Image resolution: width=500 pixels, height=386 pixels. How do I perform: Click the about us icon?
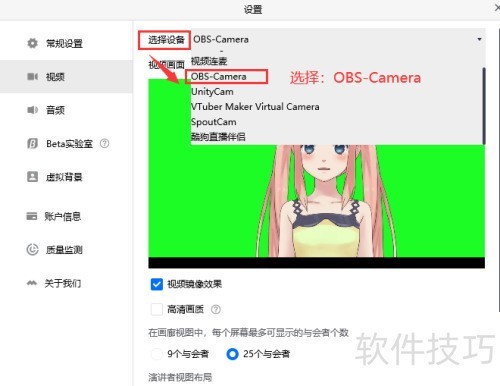[x=32, y=283]
